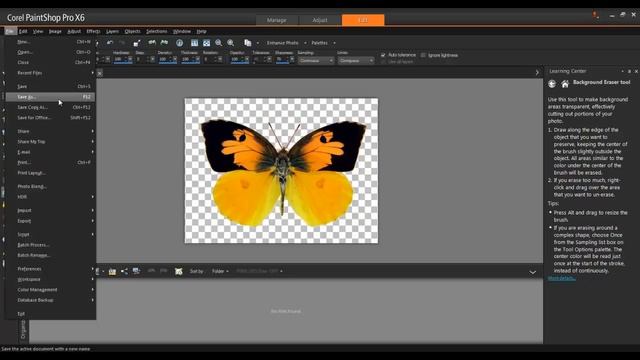The width and height of the screenshot is (640, 360).
Task: Click the Organizer share icon
Action: 124,271
